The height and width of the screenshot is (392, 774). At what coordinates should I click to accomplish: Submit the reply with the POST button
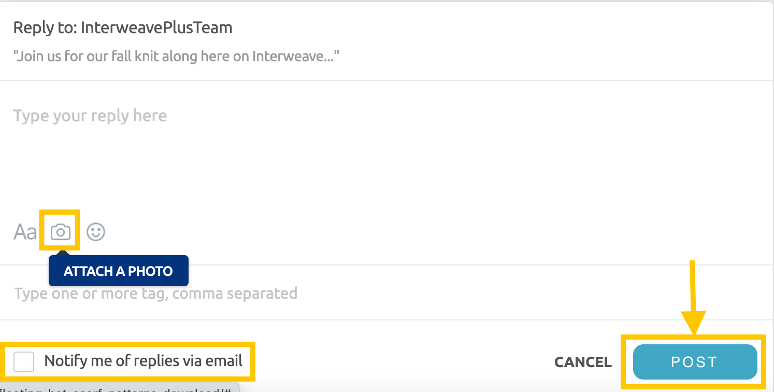tap(695, 362)
